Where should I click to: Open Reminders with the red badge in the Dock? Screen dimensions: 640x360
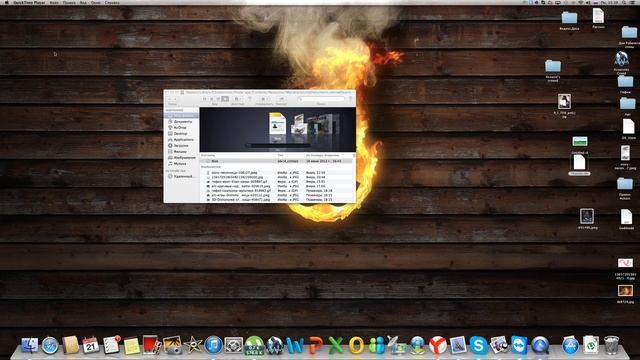111,345
